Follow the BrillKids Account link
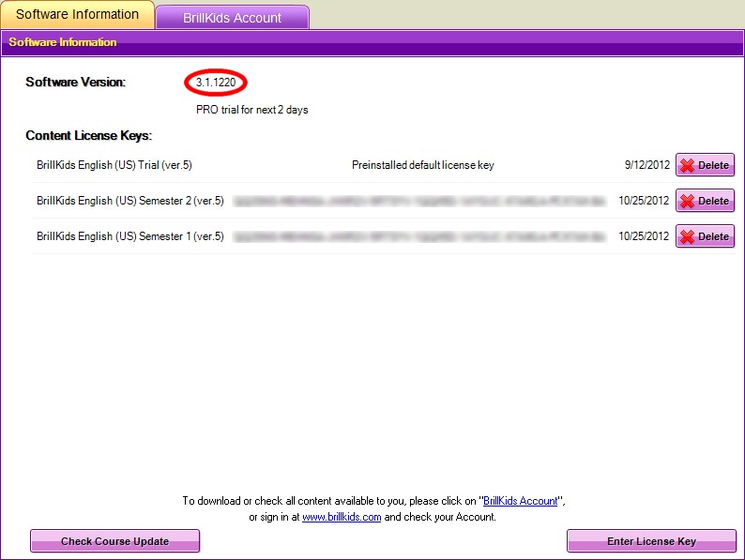The height and width of the screenshot is (560, 745). [x=520, y=501]
